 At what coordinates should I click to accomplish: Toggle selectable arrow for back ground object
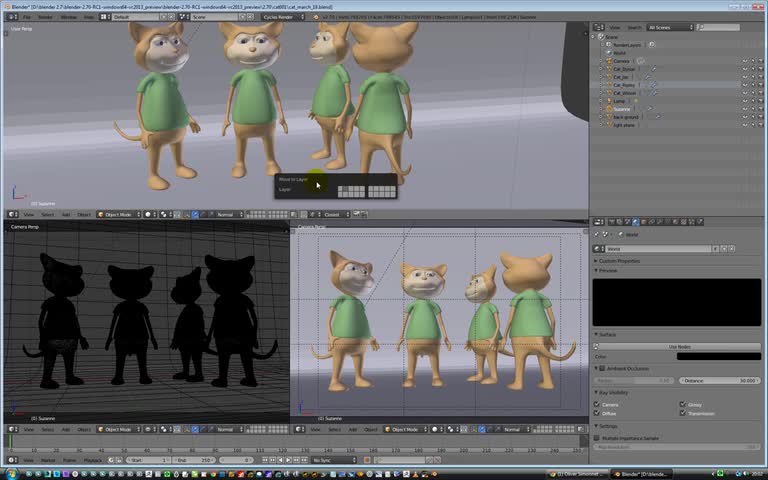click(x=753, y=117)
